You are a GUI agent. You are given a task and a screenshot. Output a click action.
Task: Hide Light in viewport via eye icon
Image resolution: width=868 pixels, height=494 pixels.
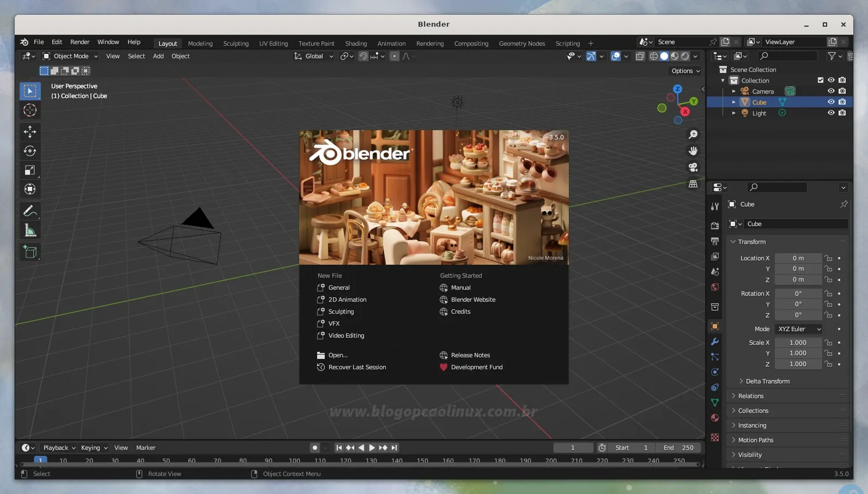pos(831,113)
